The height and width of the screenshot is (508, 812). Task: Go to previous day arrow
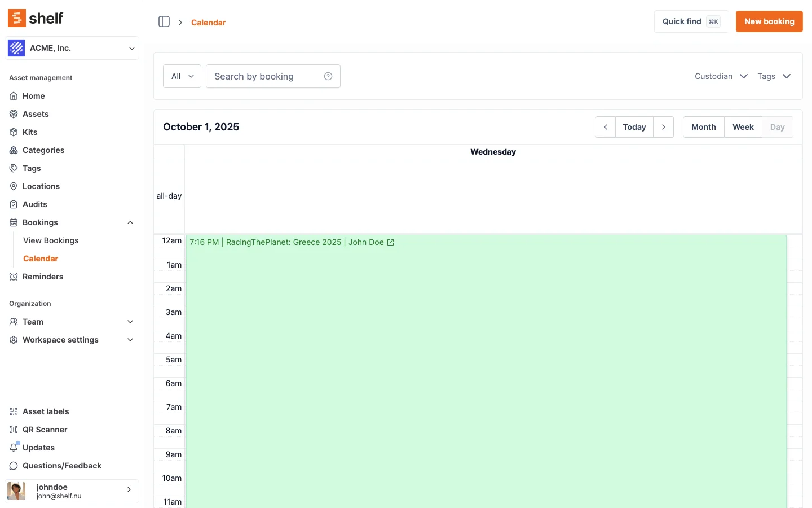(x=605, y=127)
